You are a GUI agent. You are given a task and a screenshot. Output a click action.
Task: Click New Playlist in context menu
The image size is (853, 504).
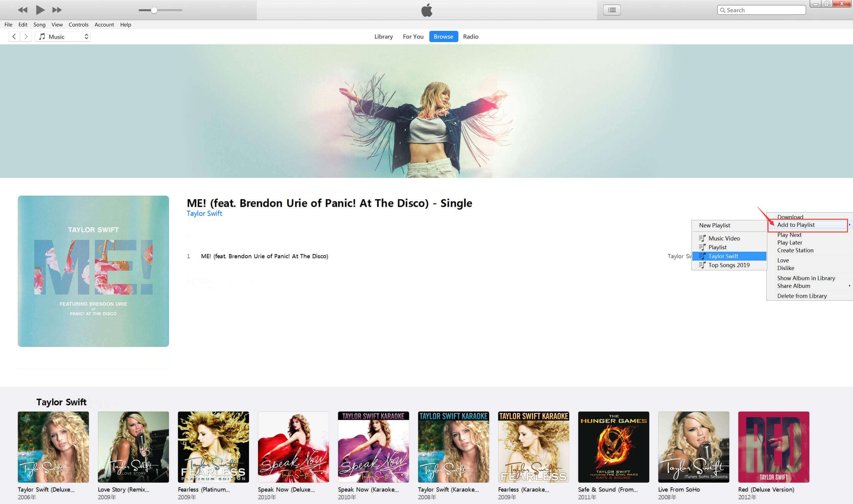[715, 225]
